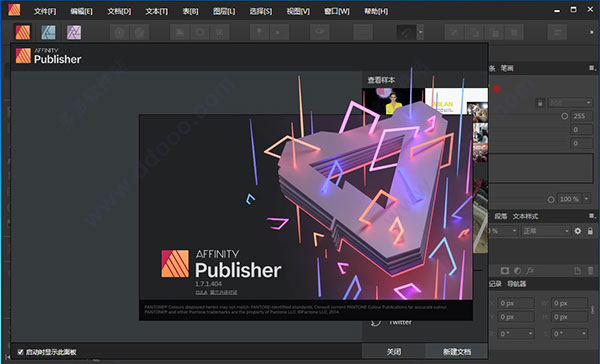Open the 文本(T) menu
The width and height of the screenshot is (600, 364).
click(x=157, y=11)
